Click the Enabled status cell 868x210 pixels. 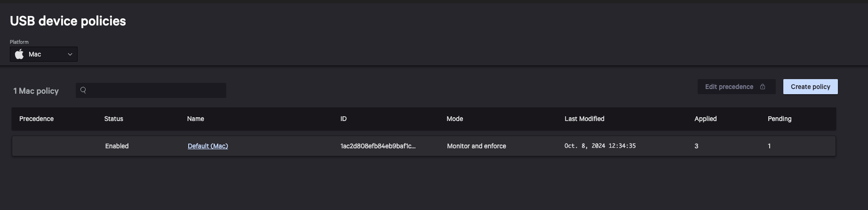pos(117,146)
